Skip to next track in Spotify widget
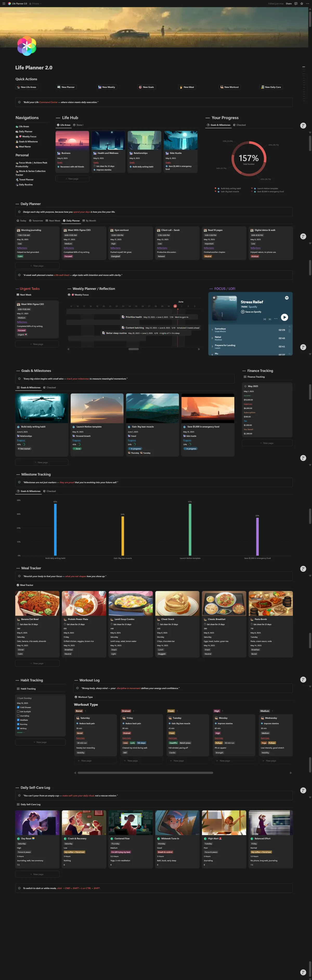This screenshot has width=312, height=980. pyautogui.click(x=270, y=319)
